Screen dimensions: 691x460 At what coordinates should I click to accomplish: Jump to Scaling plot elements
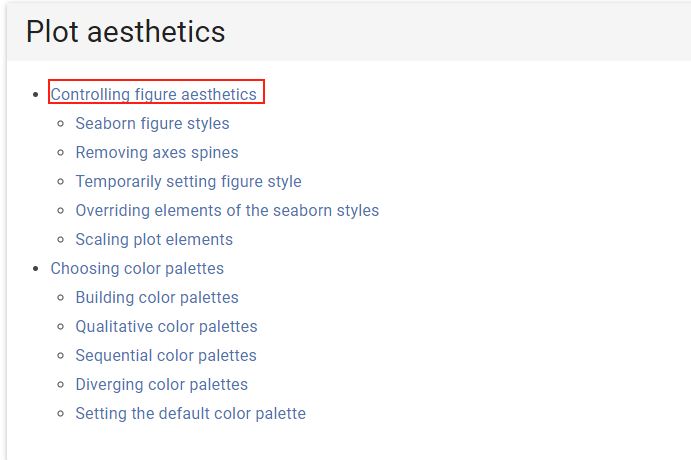coord(154,240)
